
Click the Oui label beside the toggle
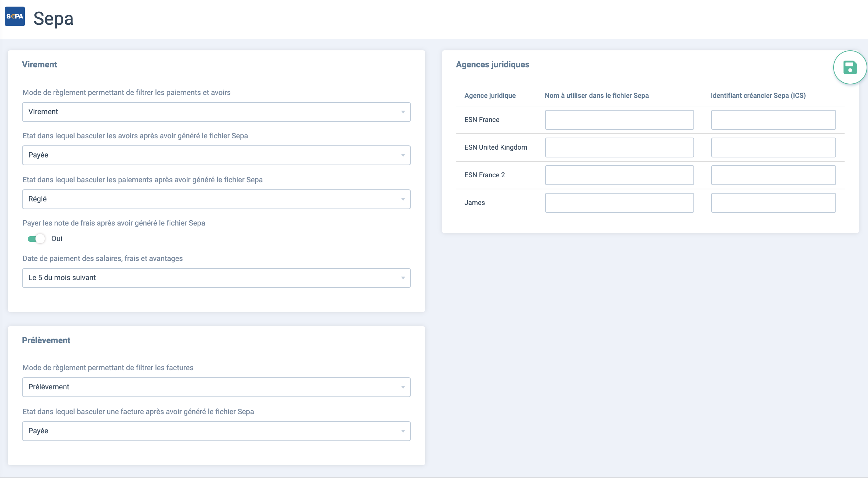point(57,239)
